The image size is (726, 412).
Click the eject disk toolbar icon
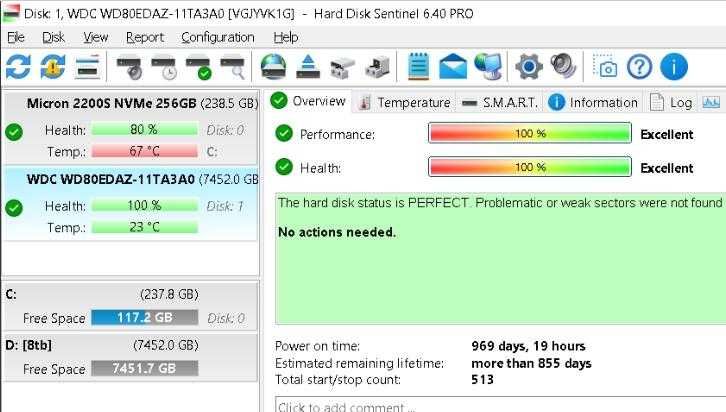tap(308, 67)
